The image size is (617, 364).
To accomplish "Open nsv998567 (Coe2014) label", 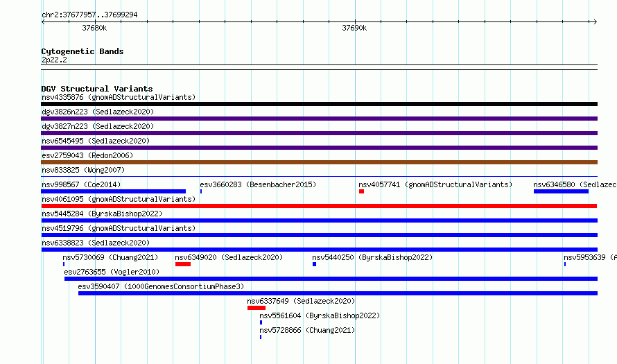I will (x=81, y=184).
